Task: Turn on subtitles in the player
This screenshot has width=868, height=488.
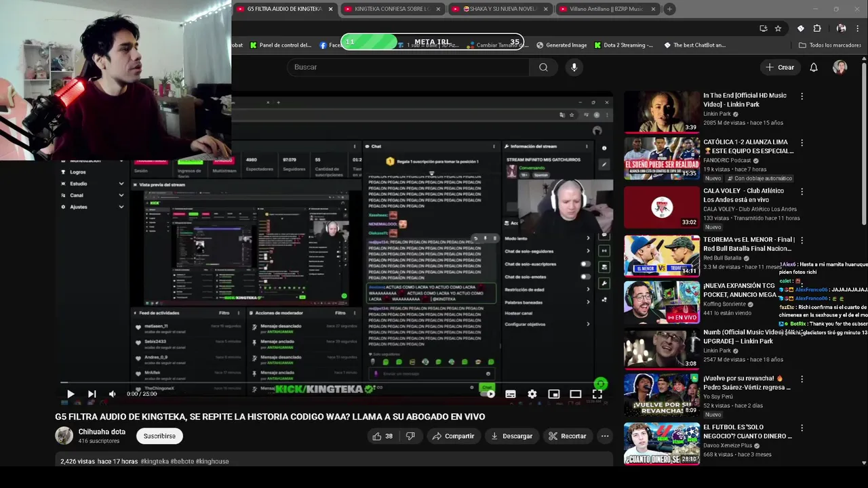Action: (x=511, y=394)
